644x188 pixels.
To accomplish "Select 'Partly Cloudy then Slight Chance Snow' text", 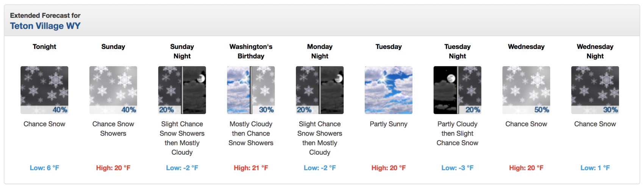I will (x=458, y=134).
